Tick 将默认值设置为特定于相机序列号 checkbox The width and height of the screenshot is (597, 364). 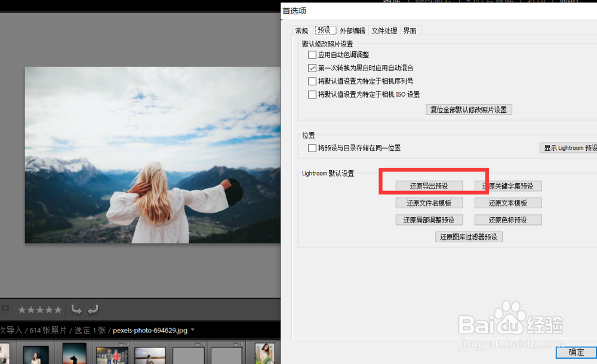coord(312,81)
